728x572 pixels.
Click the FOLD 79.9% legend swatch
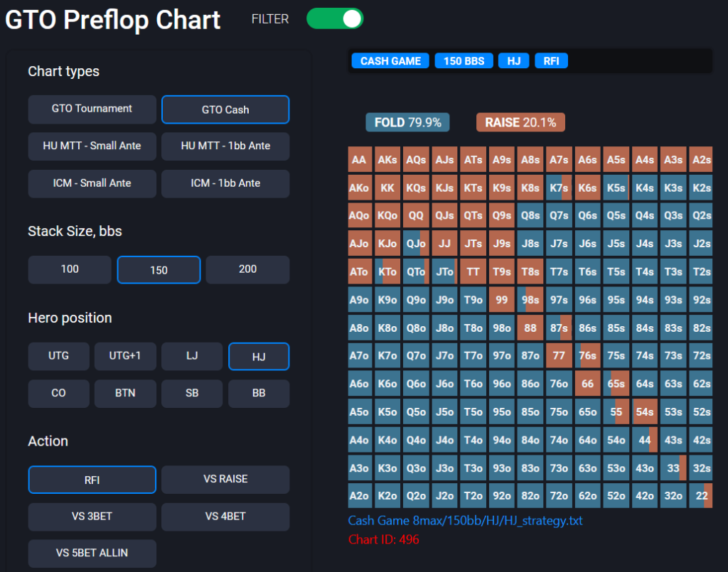tap(407, 123)
